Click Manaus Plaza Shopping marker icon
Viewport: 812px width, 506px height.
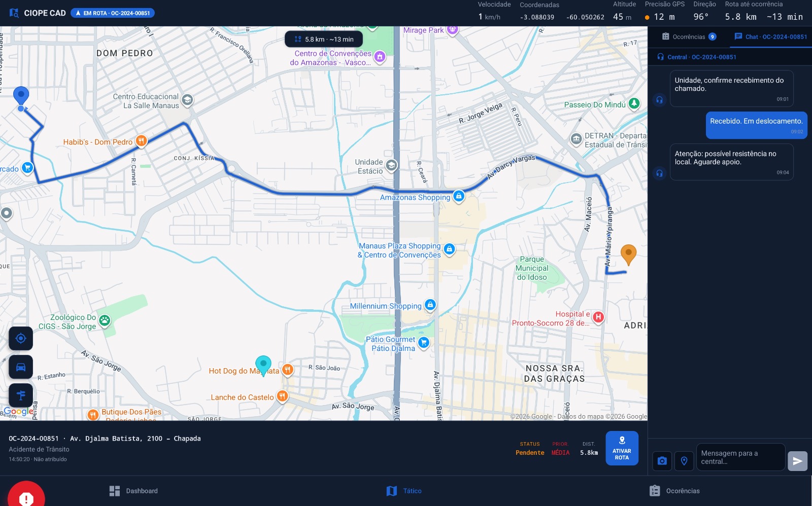[449, 249]
